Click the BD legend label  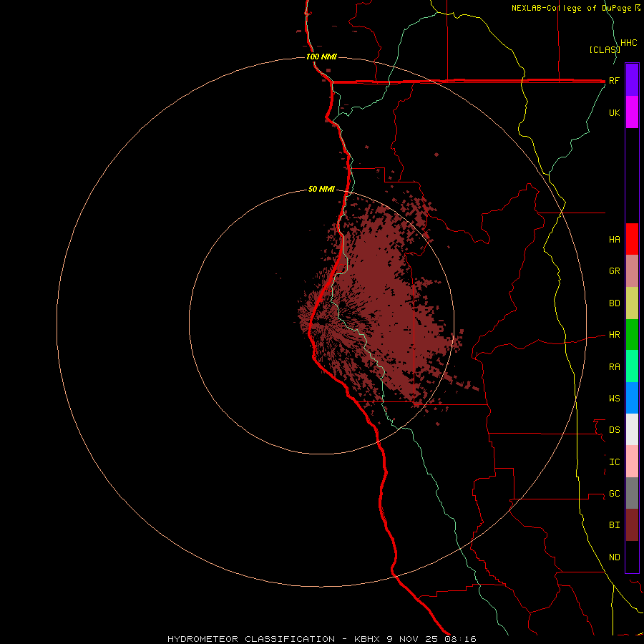(614, 303)
